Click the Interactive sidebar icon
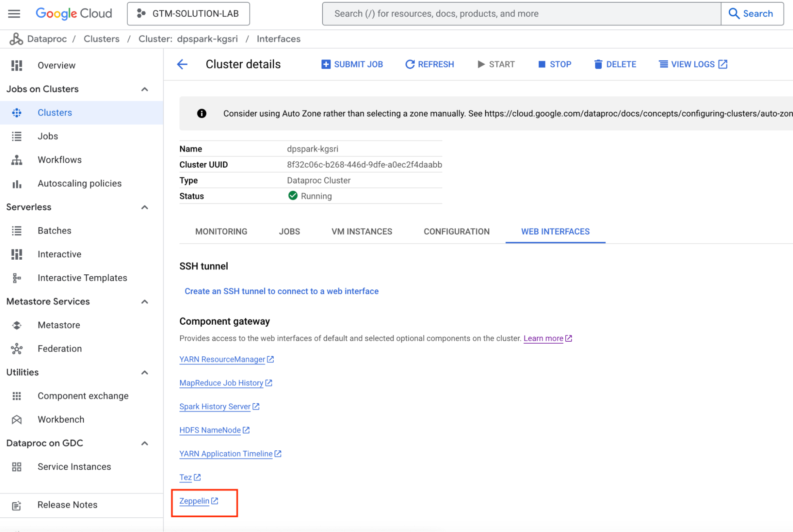793x532 pixels. click(x=17, y=254)
